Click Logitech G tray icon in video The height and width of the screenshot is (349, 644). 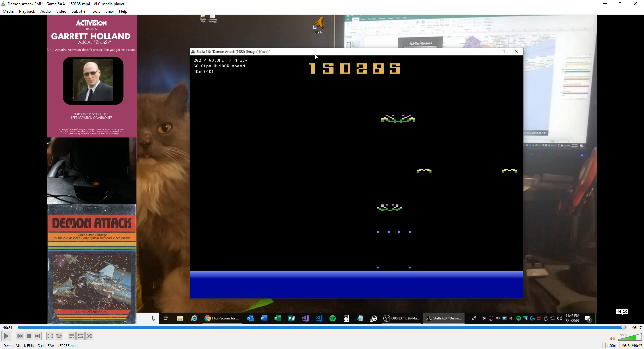coord(532,318)
